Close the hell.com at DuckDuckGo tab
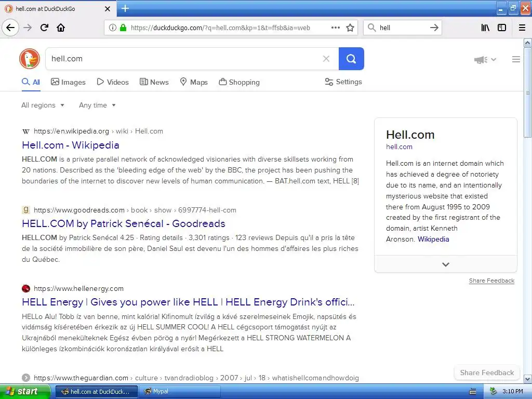 (x=108, y=9)
